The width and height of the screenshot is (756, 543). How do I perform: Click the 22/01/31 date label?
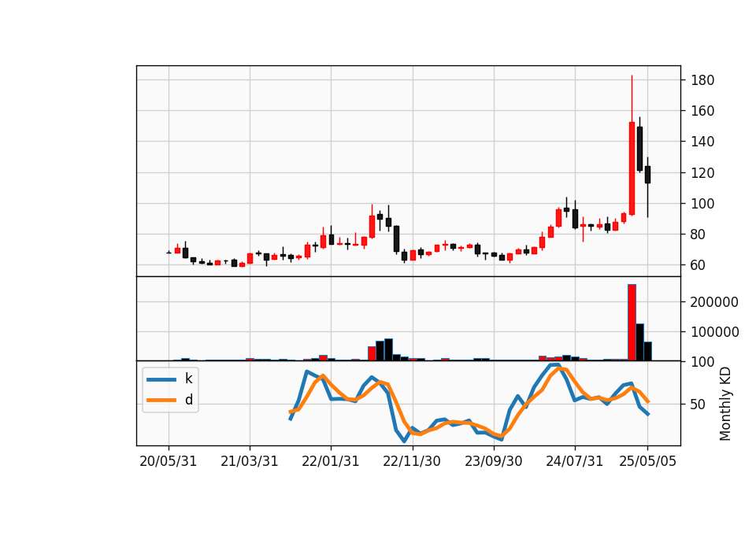[x=331, y=461]
